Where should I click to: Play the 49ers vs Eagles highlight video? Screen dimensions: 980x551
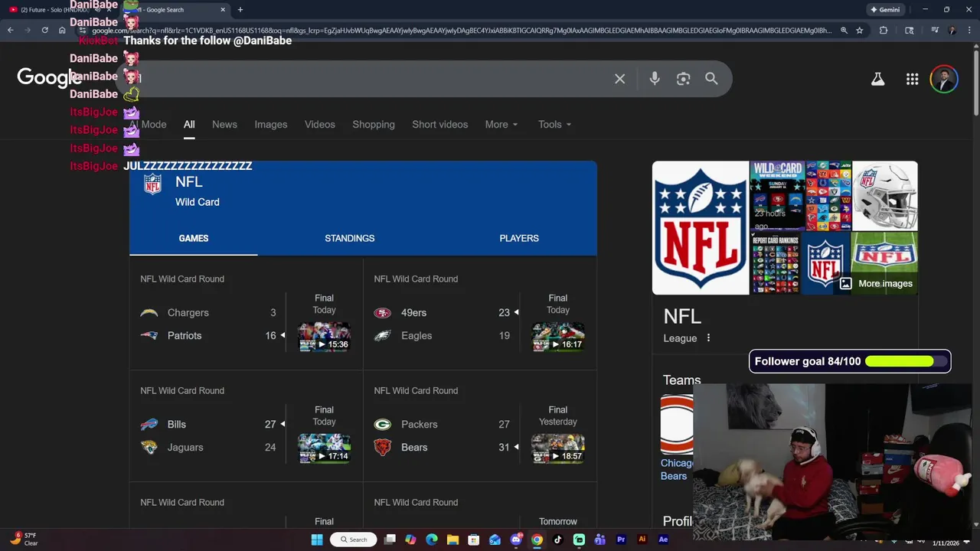click(558, 337)
